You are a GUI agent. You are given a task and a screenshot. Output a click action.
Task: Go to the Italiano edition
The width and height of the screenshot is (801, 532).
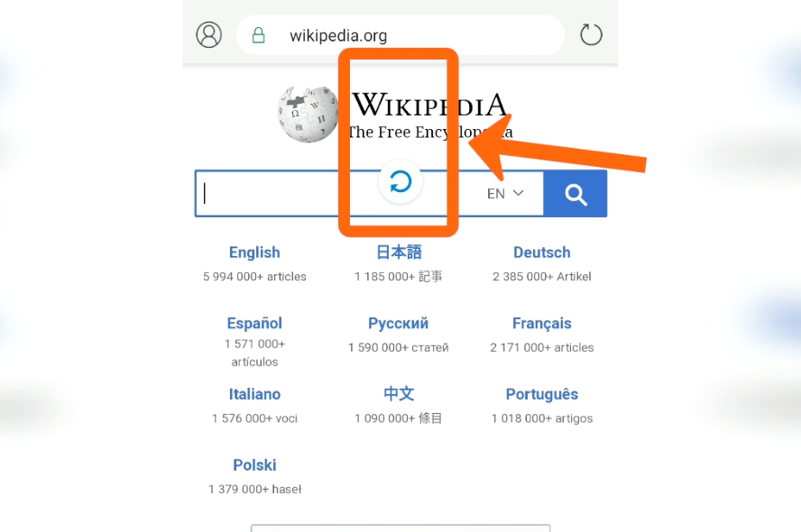tap(254, 394)
